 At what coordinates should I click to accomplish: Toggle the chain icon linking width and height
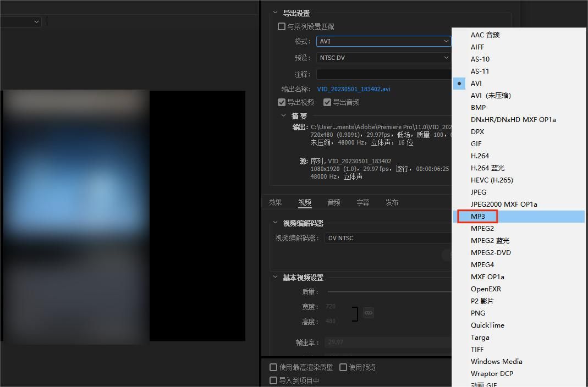pos(368,312)
